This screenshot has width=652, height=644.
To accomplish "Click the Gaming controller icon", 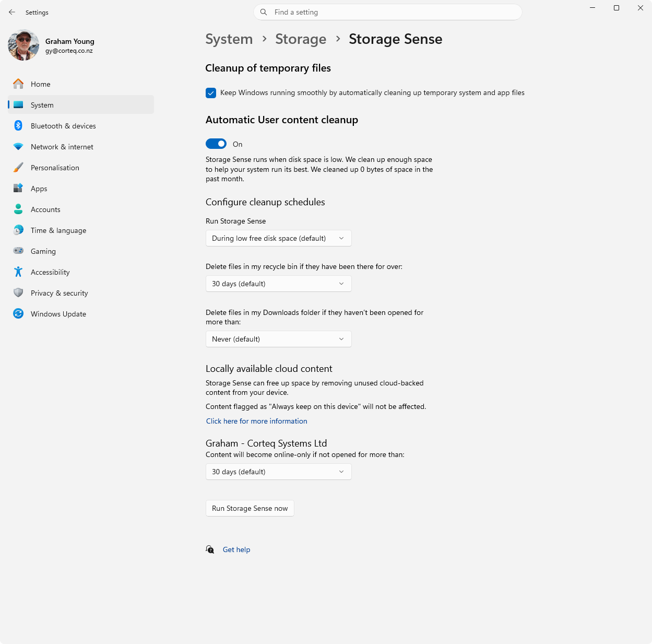I will point(18,251).
